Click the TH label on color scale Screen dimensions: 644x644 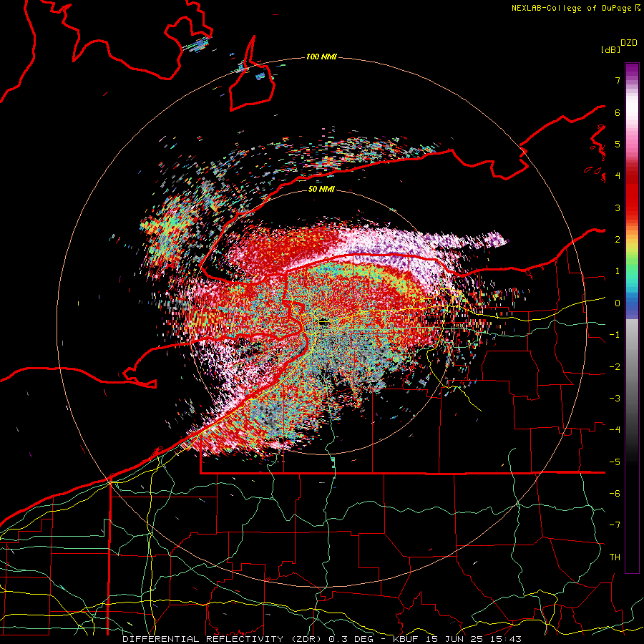tap(615, 557)
